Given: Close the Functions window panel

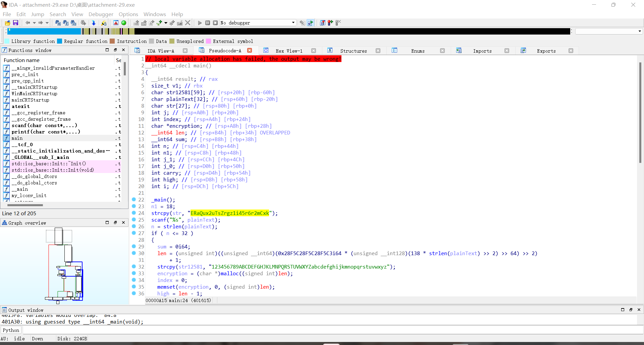Looking at the screenshot, I should [x=123, y=50].
